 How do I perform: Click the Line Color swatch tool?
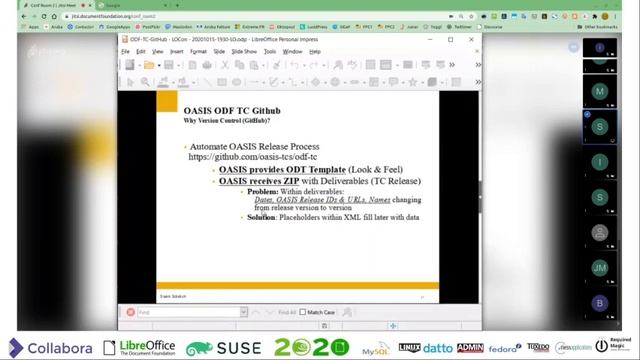pyautogui.click(x=163, y=82)
